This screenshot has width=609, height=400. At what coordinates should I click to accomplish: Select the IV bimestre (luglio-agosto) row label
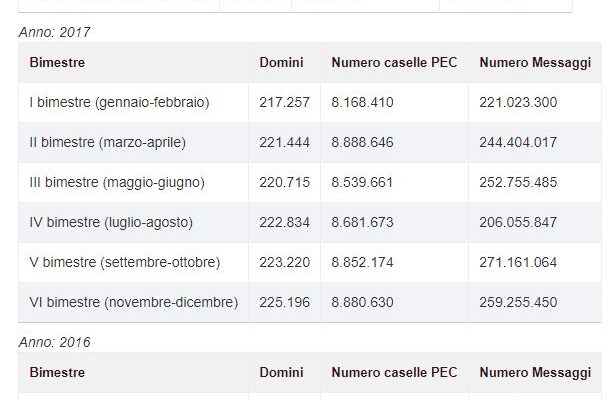coord(111,223)
